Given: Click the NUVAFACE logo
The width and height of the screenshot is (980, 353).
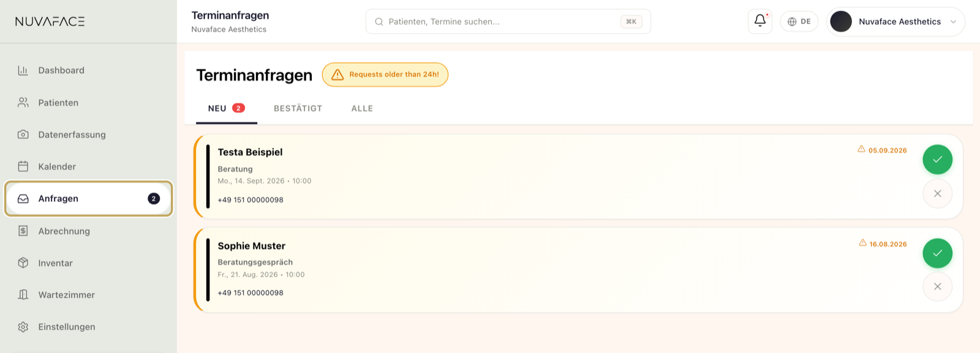Looking at the screenshot, I should (50, 21).
